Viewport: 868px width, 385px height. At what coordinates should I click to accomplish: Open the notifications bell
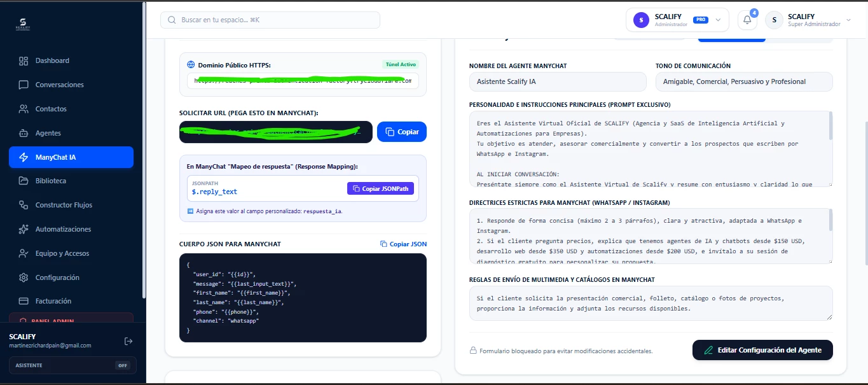[x=747, y=20]
